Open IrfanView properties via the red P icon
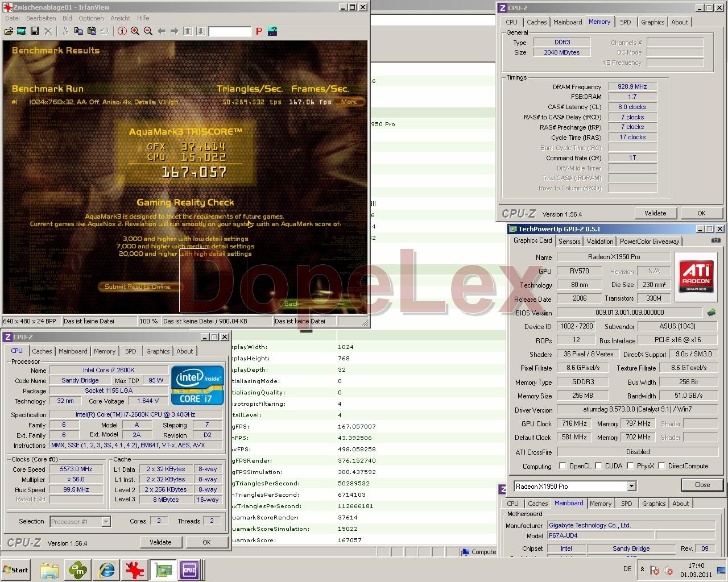Image resolution: width=728 pixels, height=582 pixels. click(x=259, y=31)
